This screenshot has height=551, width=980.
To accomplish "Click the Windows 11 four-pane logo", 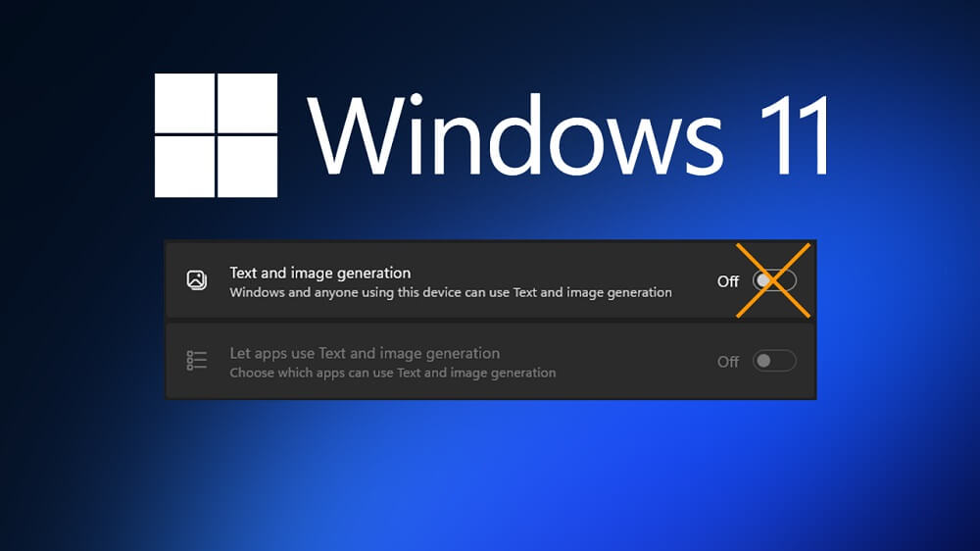I will 216,135.
